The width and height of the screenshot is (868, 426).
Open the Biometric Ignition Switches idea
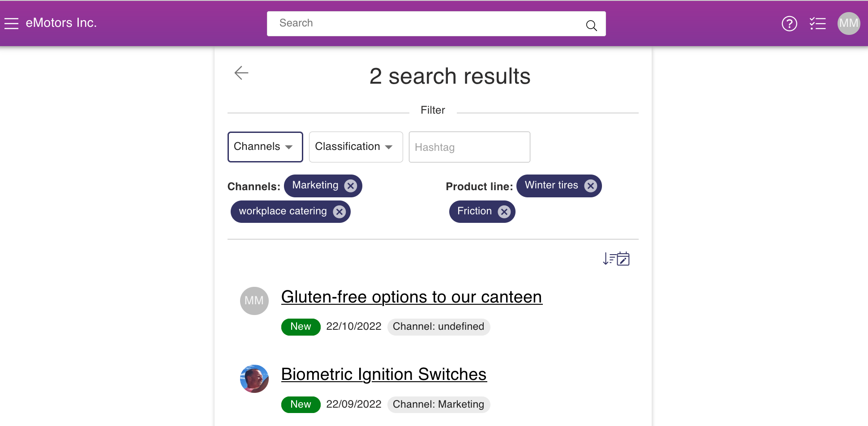pyautogui.click(x=384, y=375)
